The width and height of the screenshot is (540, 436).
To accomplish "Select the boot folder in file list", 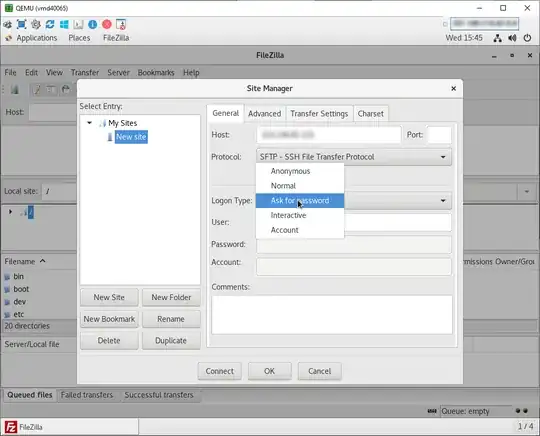I will coord(21,289).
